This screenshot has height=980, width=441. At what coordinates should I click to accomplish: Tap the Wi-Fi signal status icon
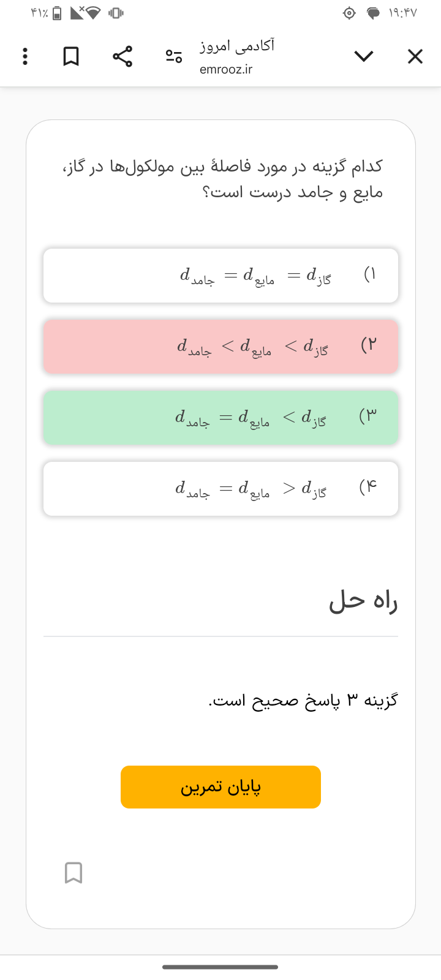tap(92, 13)
